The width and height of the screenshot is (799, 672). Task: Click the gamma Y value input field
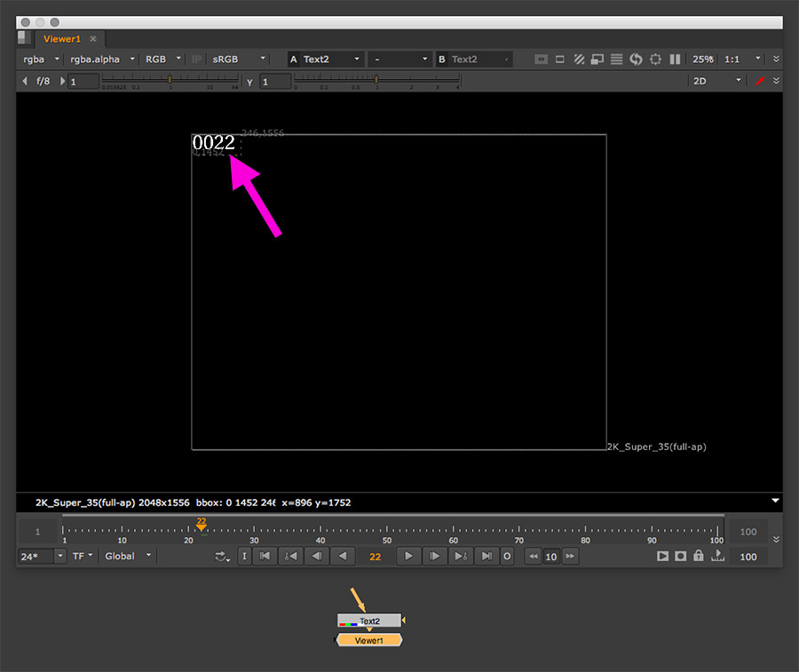click(275, 81)
